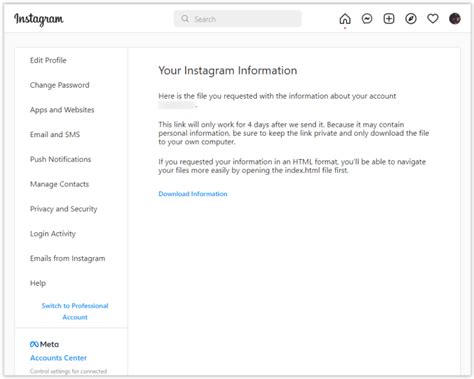Go to Email and SMS settings

[55, 134]
